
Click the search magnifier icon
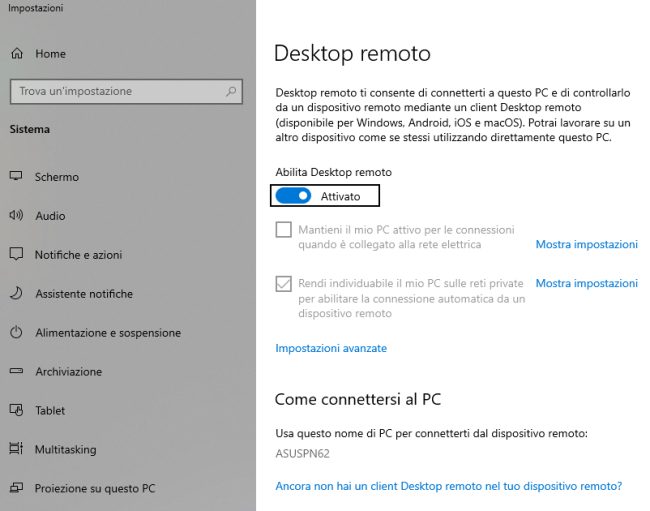[x=231, y=91]
